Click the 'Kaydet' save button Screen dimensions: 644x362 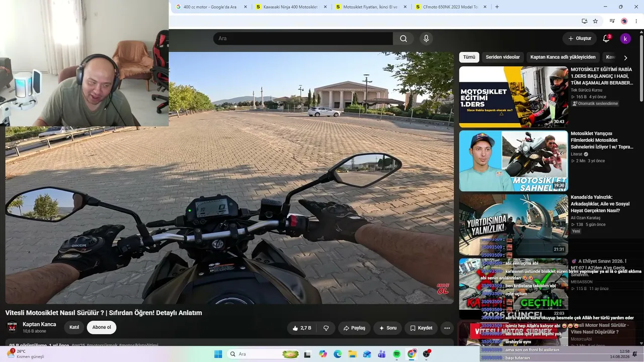pos(421,328)
